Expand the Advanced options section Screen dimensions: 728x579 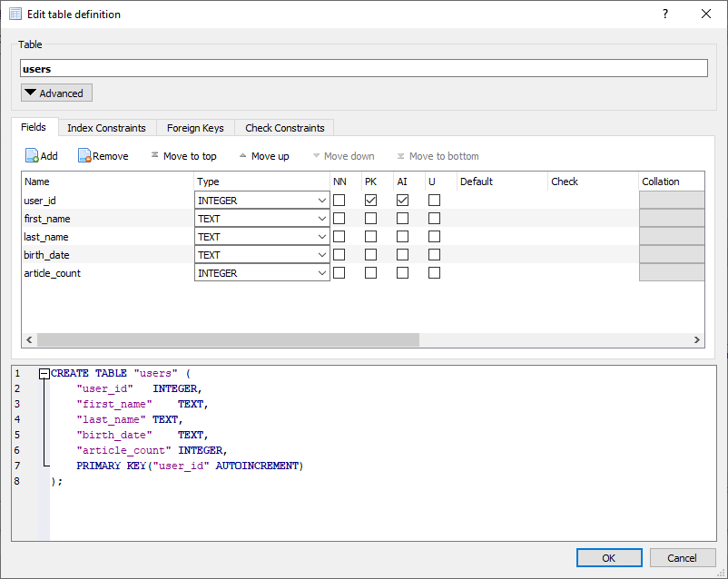click(x=56, y=93)
